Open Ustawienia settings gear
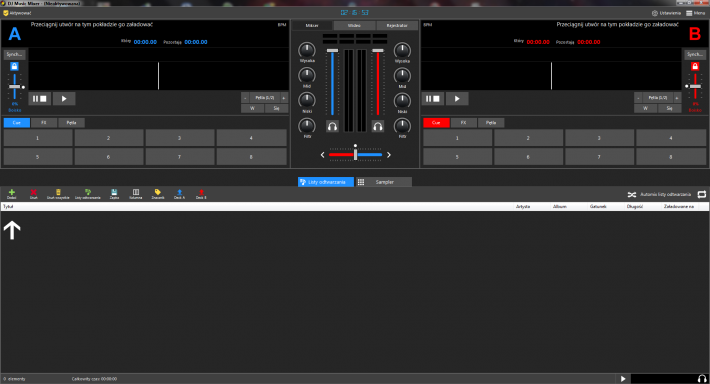 coord(666,13)
